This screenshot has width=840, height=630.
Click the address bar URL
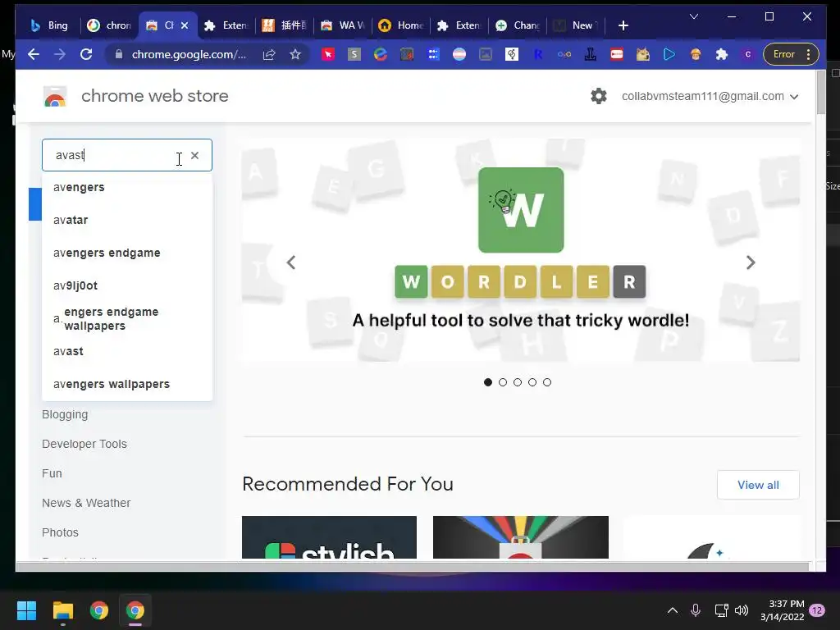189,54
